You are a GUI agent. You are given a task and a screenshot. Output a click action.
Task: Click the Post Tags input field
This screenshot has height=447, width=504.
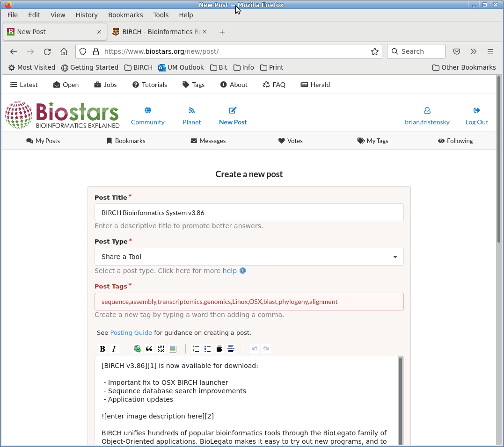pyautogui.click(x=249, y=302)
